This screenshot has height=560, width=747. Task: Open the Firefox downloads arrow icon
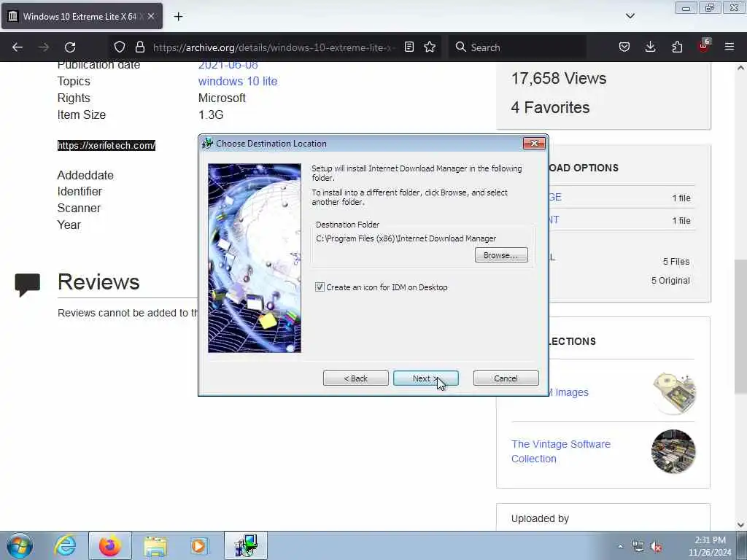(x=650, y=47)
